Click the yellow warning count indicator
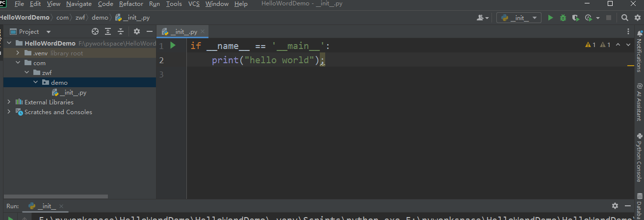 (x=591, y=45)
